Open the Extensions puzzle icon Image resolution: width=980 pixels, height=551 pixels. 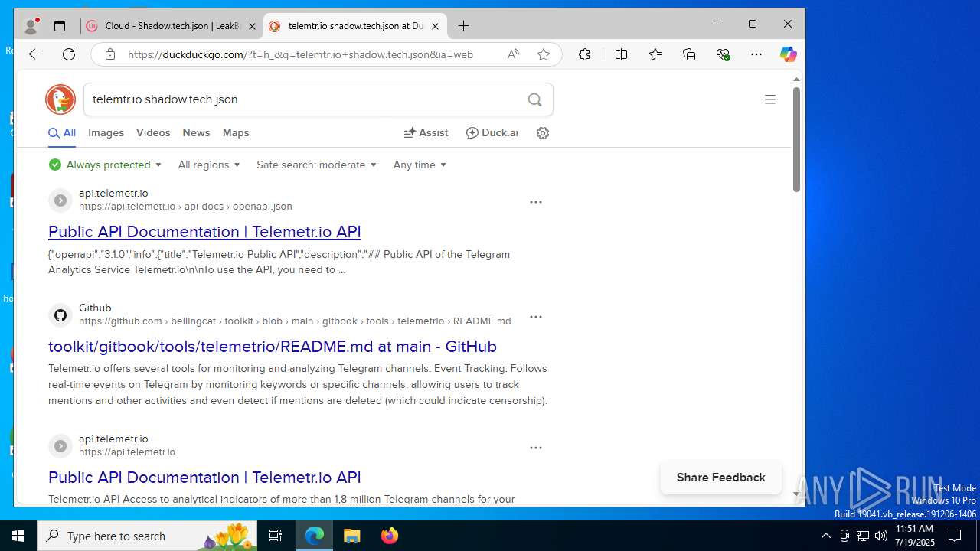[584, 54]
